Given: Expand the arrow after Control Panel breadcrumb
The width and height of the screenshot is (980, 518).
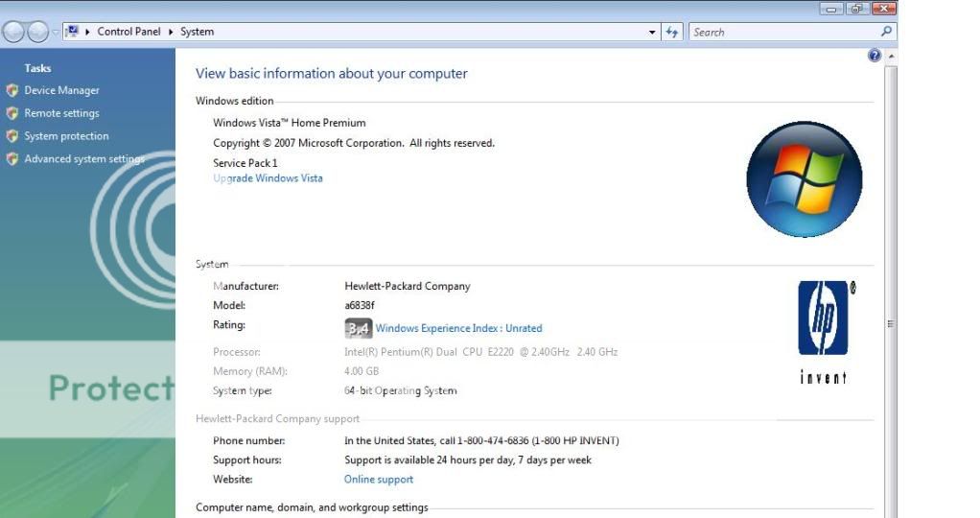Looking at the screenshot, I should tap(172, 32).
